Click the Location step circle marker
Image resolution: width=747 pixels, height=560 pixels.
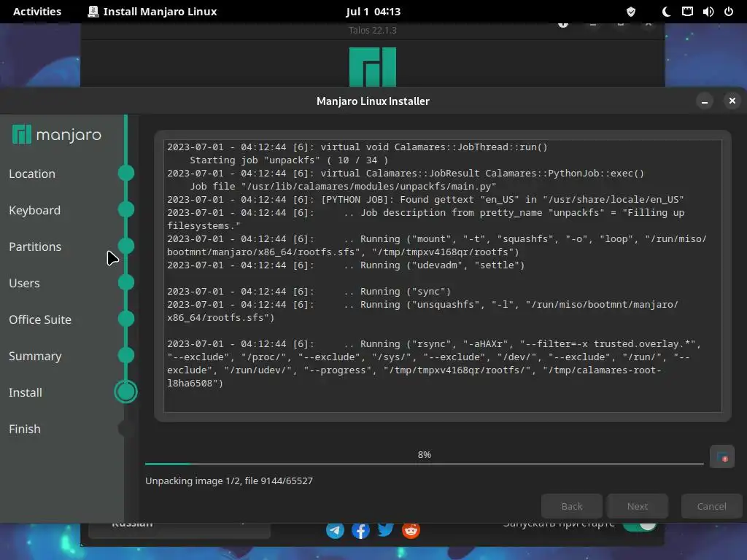click(125, 173)
